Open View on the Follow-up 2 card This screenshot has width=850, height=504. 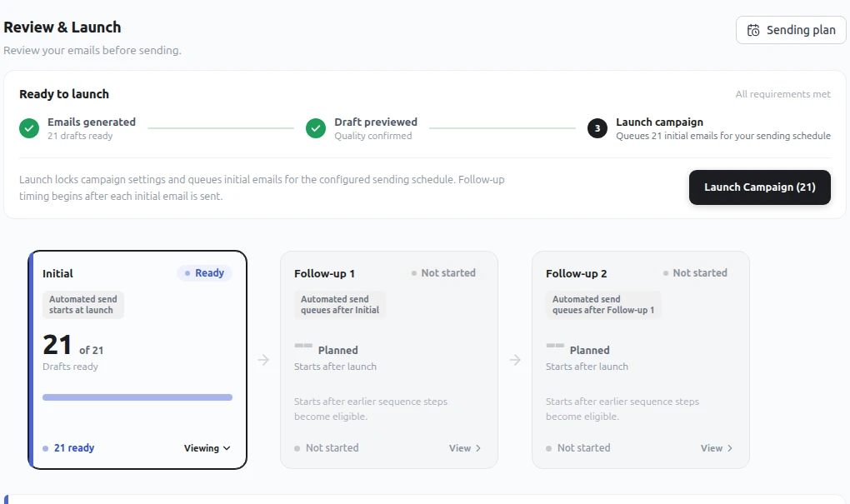pos(716,448)
